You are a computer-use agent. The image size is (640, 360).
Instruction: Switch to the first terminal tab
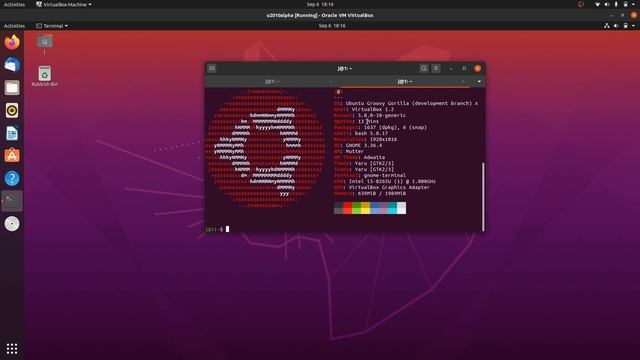click(x=272, y=82)
